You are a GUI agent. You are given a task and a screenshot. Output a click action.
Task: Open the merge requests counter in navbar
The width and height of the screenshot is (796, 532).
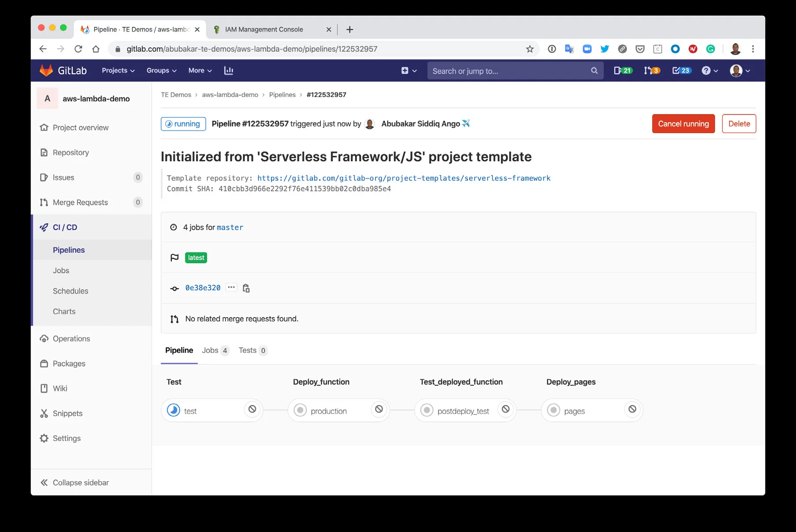coord(651,70)
